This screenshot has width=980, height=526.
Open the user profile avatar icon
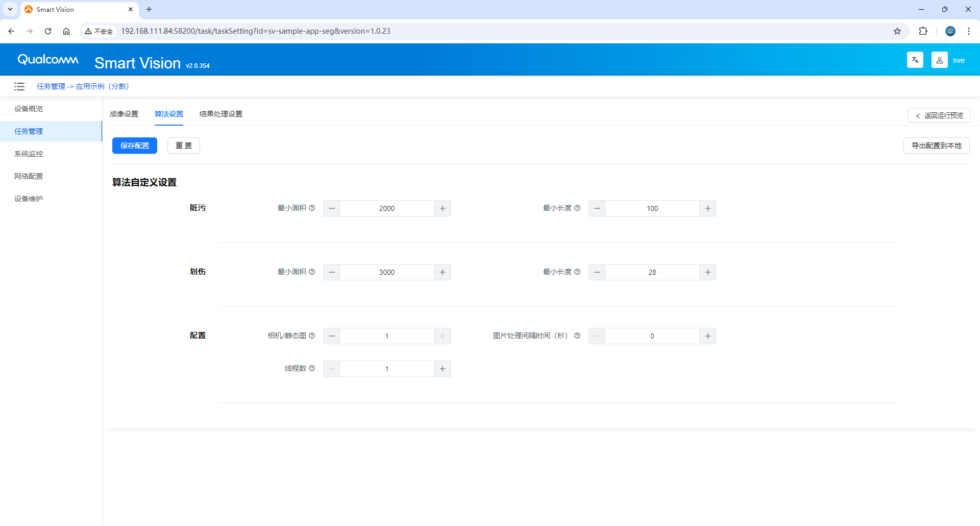click(939, 60)
